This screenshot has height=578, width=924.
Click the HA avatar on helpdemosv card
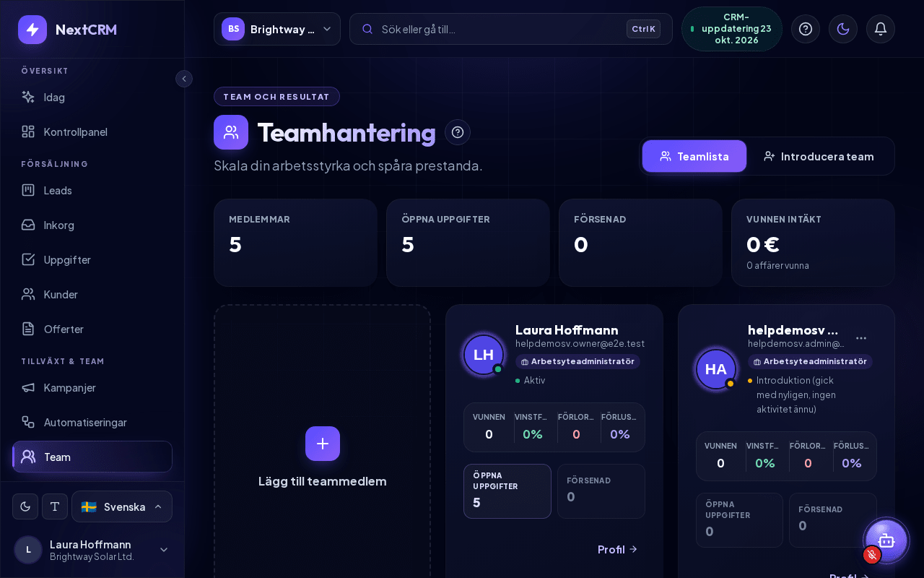pos(716,369)
